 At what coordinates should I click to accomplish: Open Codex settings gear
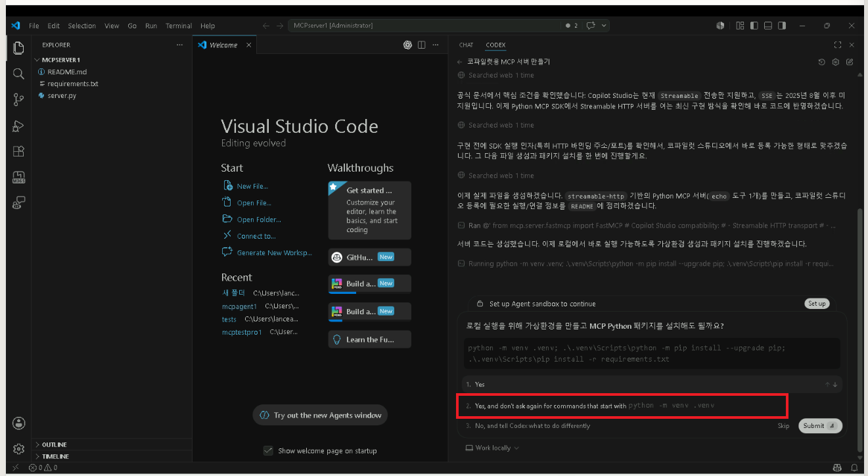[x=836, y=62]
